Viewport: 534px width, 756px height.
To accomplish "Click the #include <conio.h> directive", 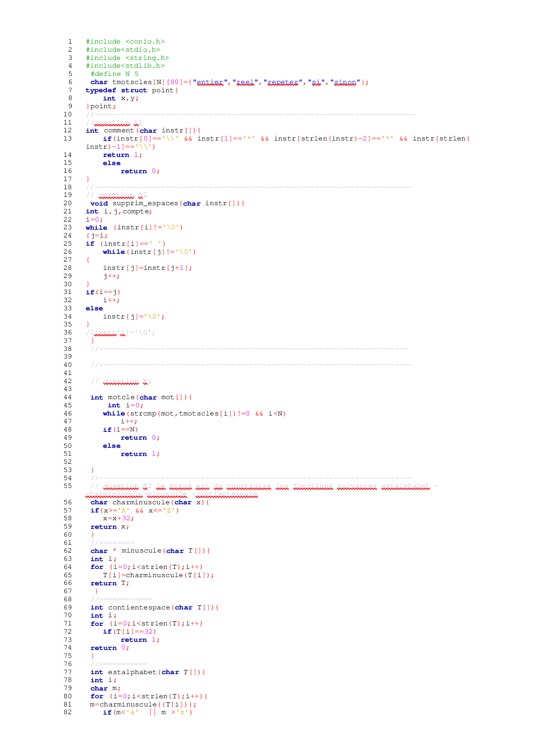I will (125, 42).
